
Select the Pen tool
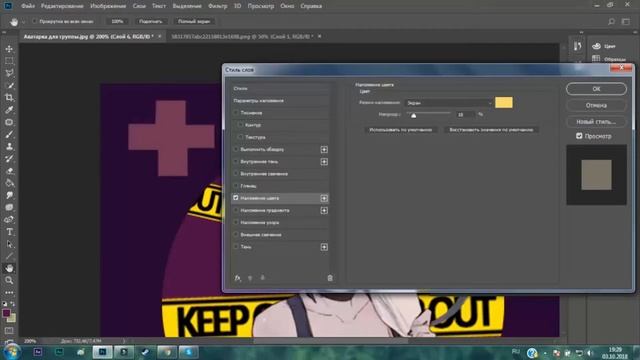9,220
